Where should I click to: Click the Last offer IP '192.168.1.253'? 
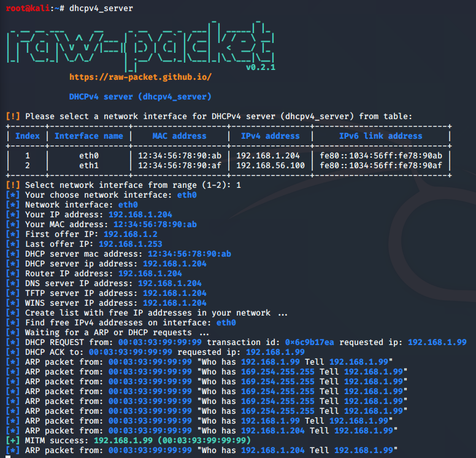pyautogui.click(x=131, y=244)
